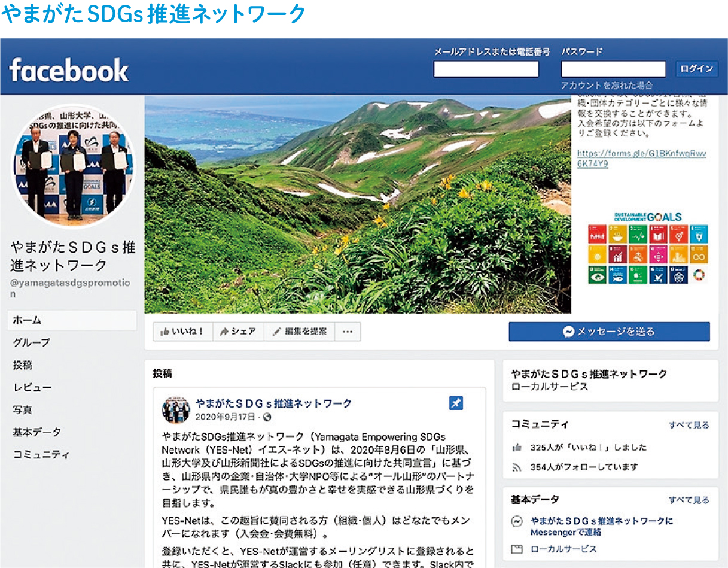728x568 pixels.
Task: Click the page name under the profile photo
Action: 73,256
